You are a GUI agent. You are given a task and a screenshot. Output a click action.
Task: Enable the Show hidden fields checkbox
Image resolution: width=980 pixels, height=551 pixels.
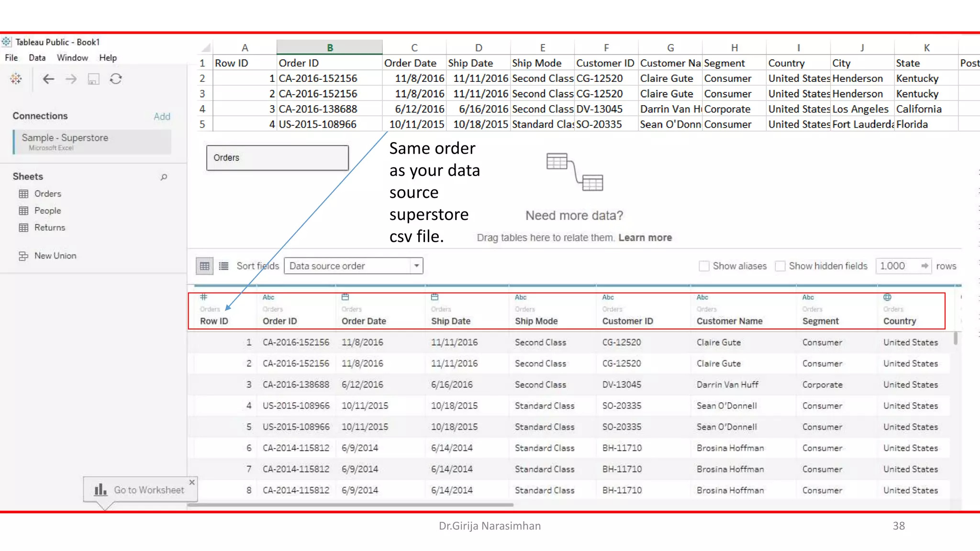(x=780, y=266)
